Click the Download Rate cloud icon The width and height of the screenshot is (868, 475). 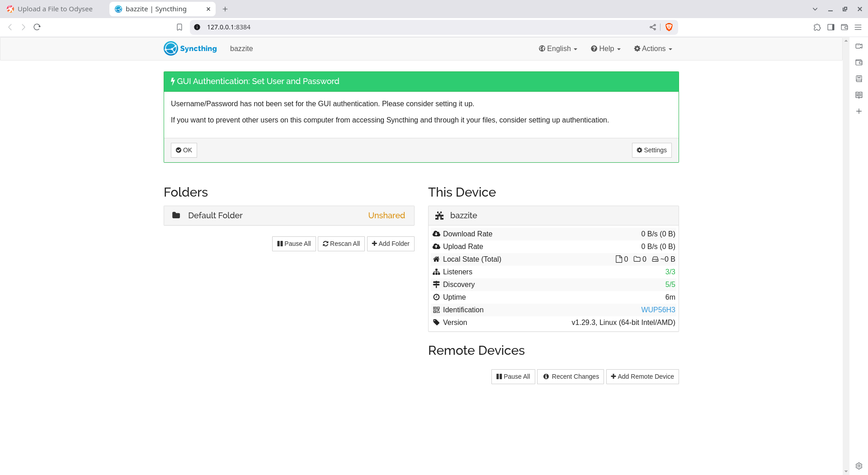pos(436,234)
